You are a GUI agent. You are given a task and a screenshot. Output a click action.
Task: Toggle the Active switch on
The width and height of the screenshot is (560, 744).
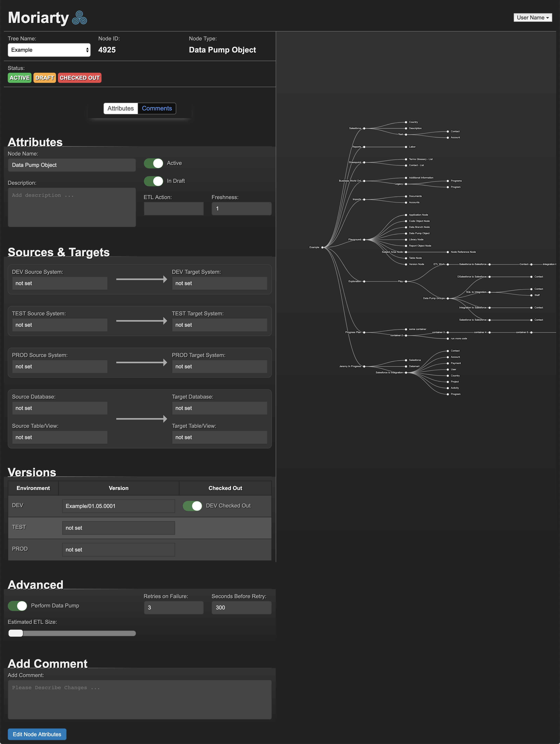[x=154, y=163]
